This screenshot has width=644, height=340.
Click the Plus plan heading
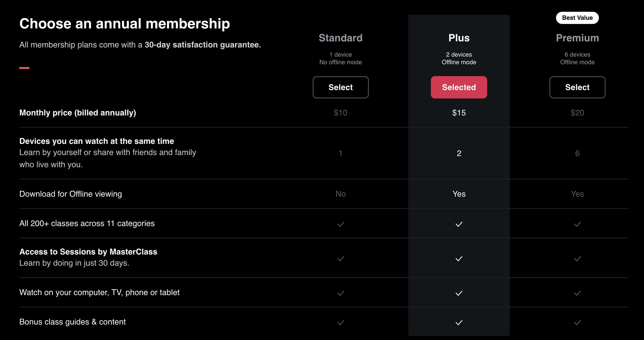point(459,38)
